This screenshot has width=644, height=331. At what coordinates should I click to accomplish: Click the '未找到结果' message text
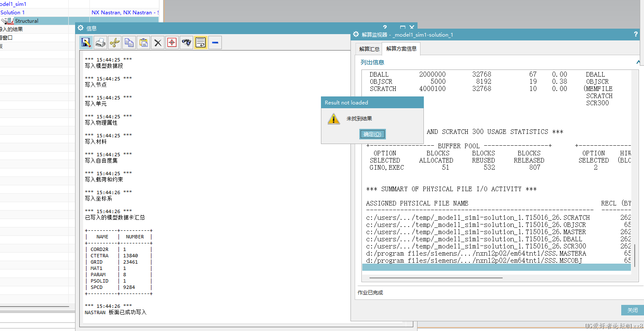click(x=359, y=119)
